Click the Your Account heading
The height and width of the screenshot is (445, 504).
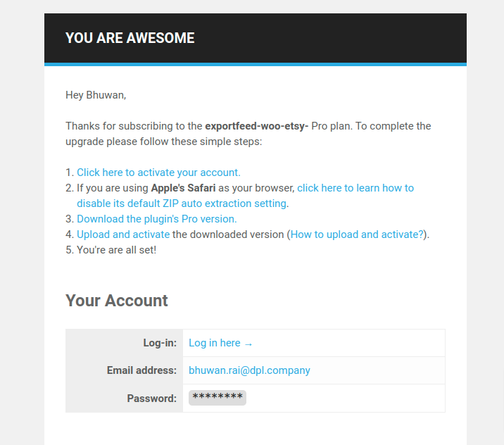pyautogui.click(x=117, y=301)
